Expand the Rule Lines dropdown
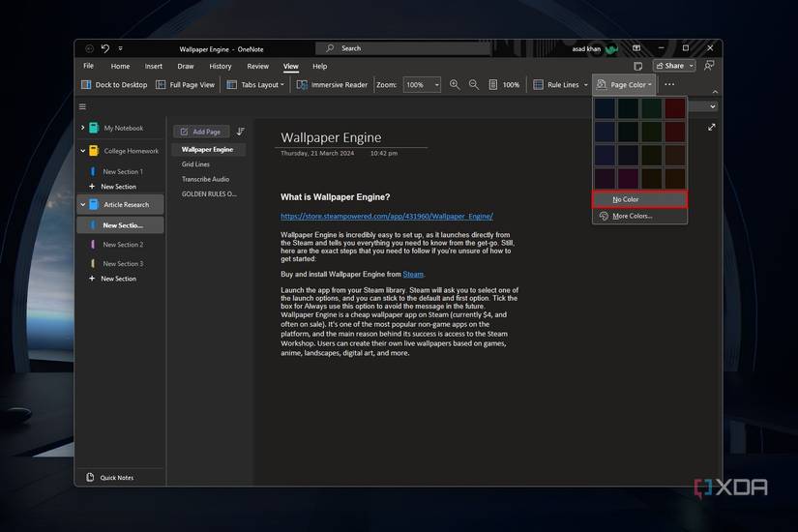The height and width of the screenshot is (532, 798). click(x=560, y=85)
